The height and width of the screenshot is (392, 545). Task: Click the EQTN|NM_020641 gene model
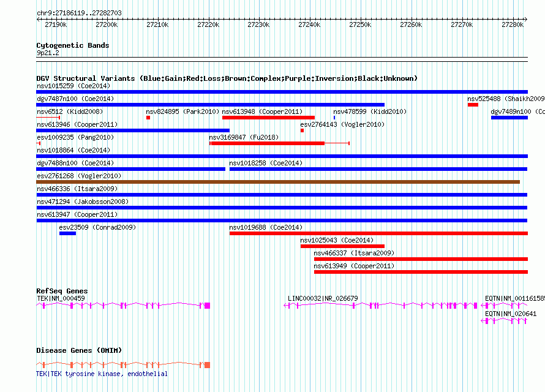(504, 321)
